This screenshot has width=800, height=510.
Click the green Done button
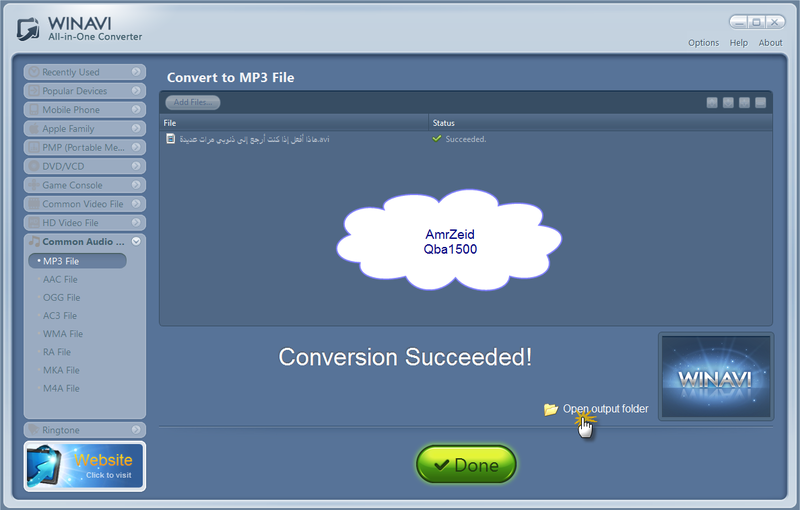tap(466, 465)
